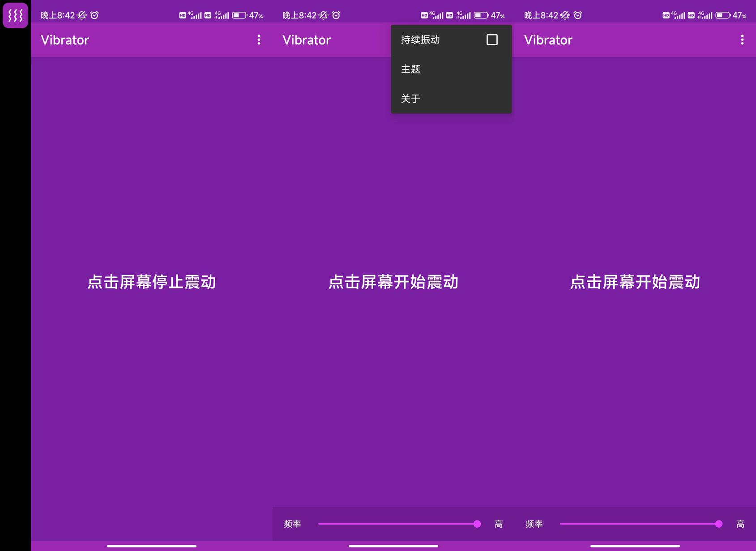Click the battery icon in the middle status bar
The width and height of the screenshot is (756, 551).
[x=481, y=15]
